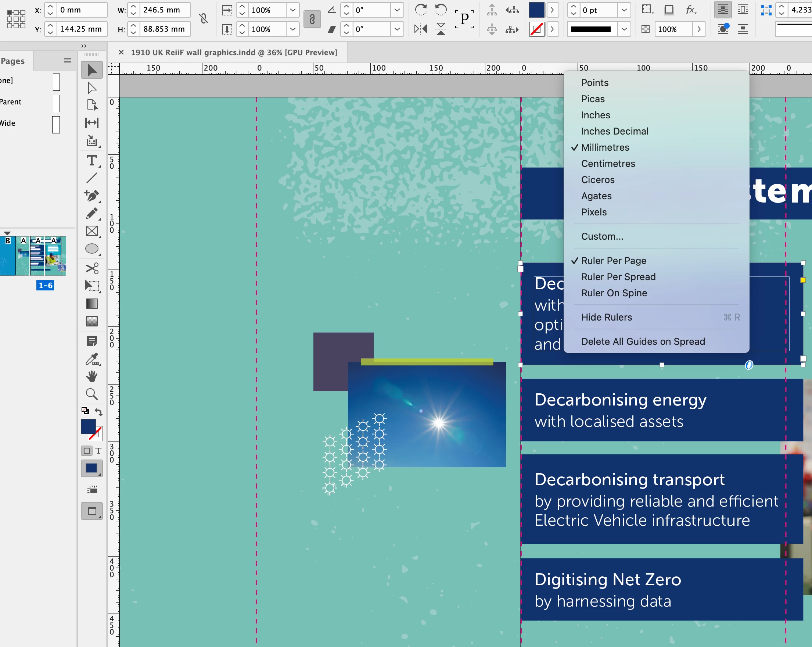This screenshot has height=647, width=812.
Task: Toggle constrain proportions for scaling link
Action: (x=312, y=19)
